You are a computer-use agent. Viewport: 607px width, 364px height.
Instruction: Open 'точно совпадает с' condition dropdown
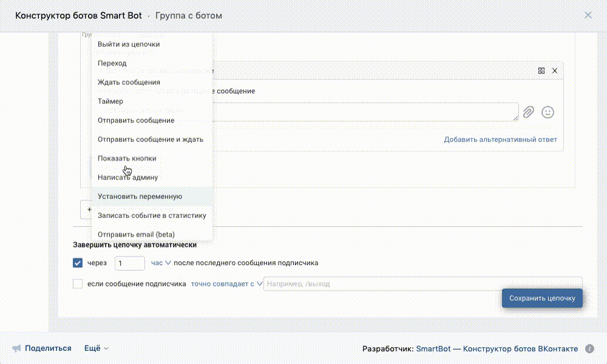(226, 283)
